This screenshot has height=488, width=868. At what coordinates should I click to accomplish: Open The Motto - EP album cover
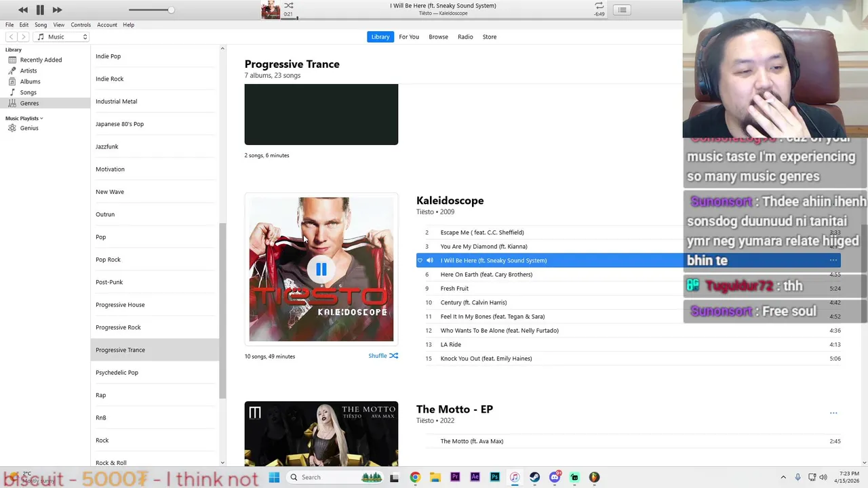[321, 434]
